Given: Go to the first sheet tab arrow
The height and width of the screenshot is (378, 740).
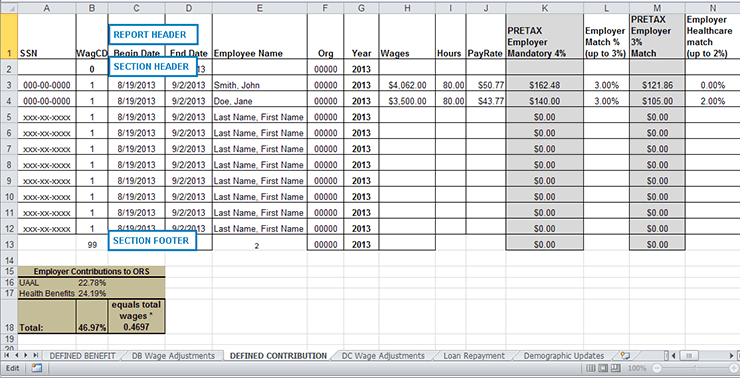Looking at the screenshot, I should click(x=7, y=355).
